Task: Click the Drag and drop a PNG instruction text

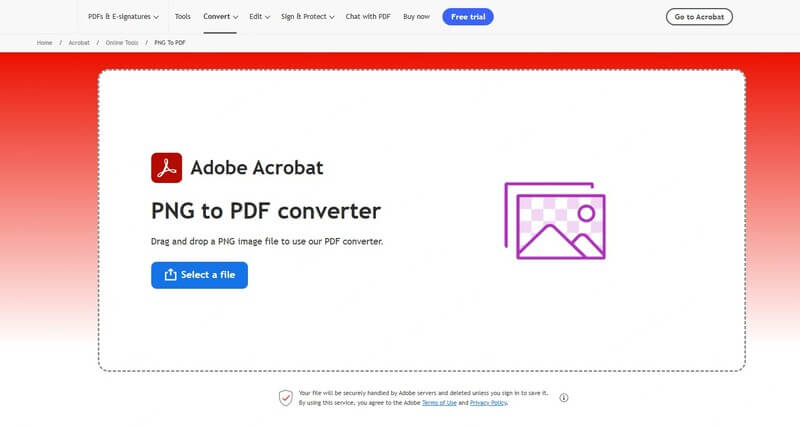Action: point(267,241)
